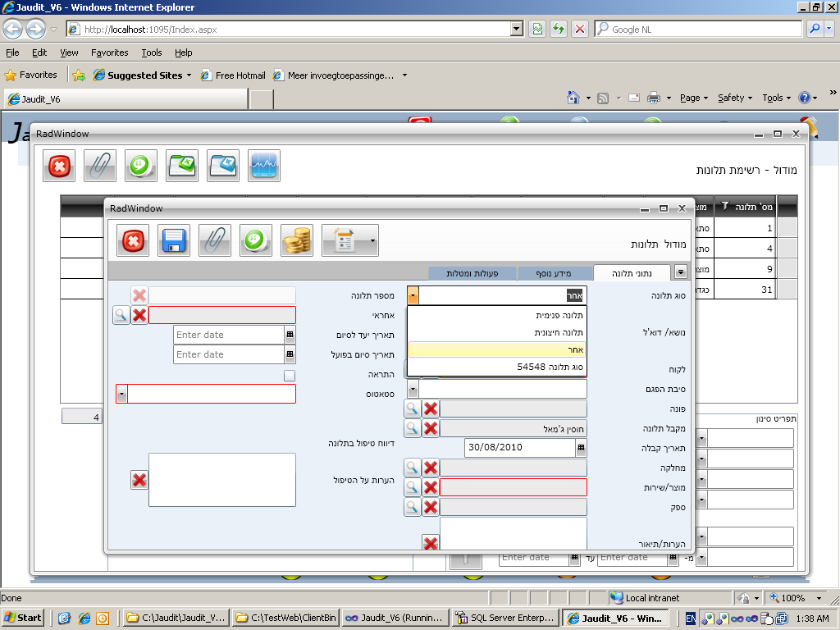
Task: Open the סטאטוס dropdown arrow
Action: [x=121, y=395]
